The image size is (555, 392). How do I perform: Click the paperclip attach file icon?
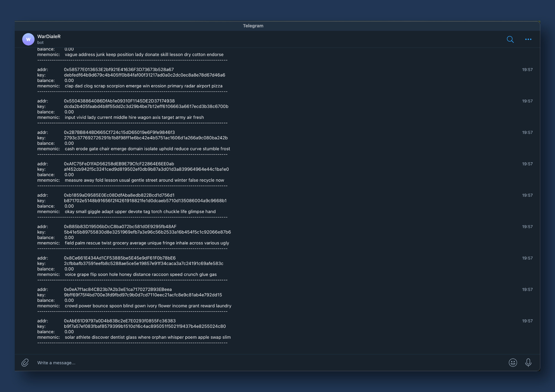[x=25, y=363]
